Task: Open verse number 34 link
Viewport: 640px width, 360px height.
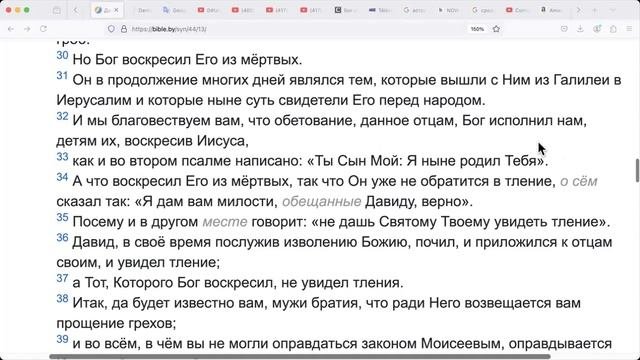Action: pyautogui.click(x=62, y=177)
